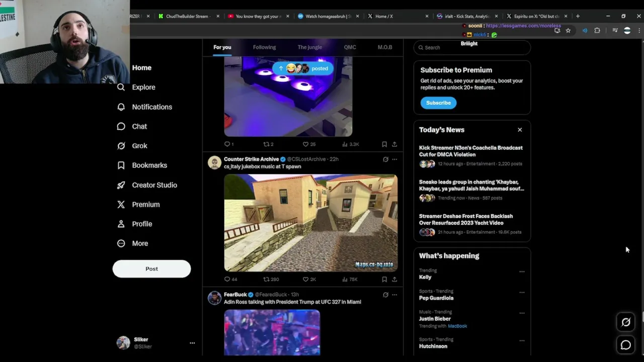Open the Sliker account options ellipsis
This screenshot has width=644, height=362.
192,343
